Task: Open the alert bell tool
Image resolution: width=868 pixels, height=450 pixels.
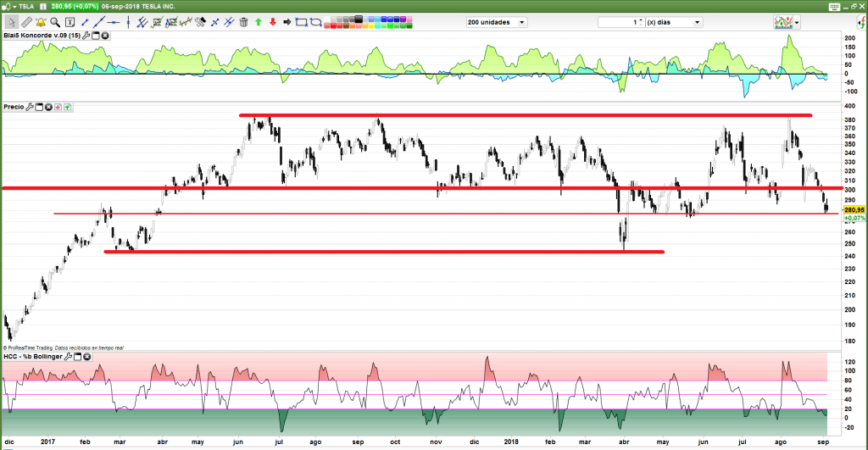Action: (x=41, y=22)
